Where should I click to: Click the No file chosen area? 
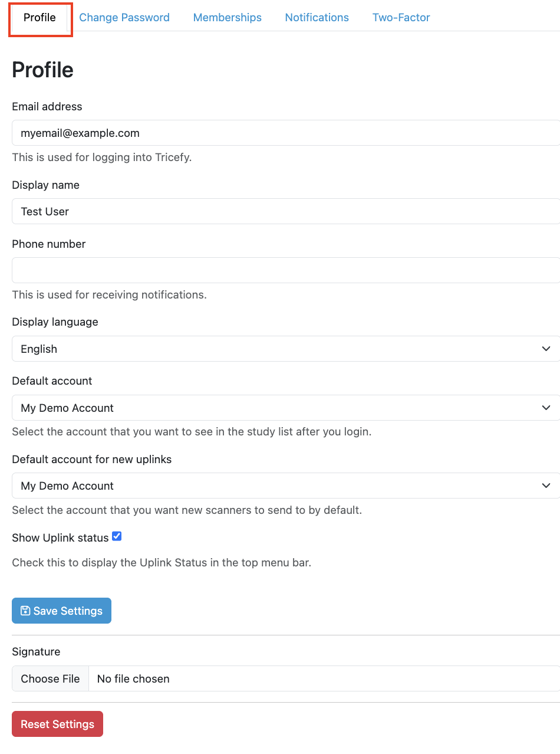133,678
